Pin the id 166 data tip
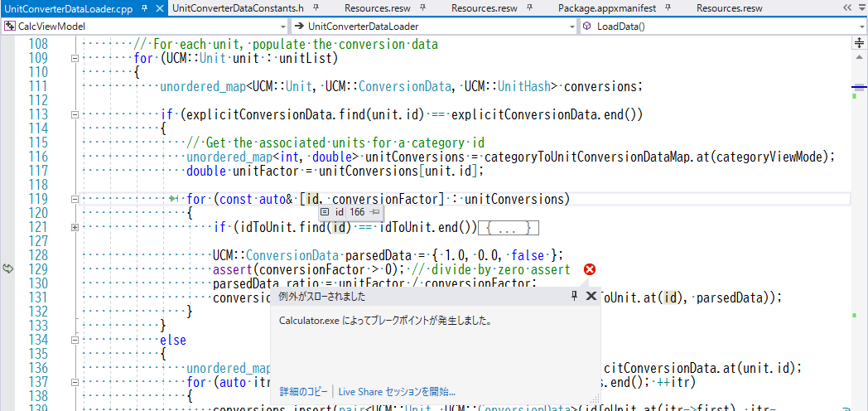868x411 pixels. (374, 212)
